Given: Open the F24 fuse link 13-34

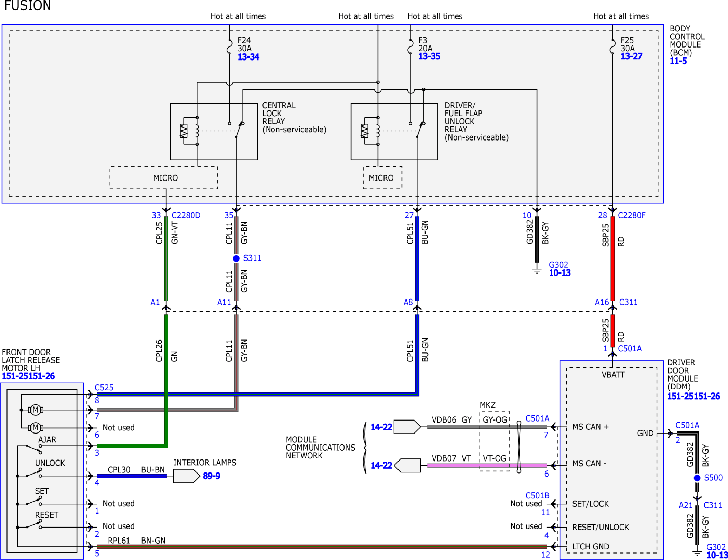Looking at the screenshot, I should tap(248, 57).
